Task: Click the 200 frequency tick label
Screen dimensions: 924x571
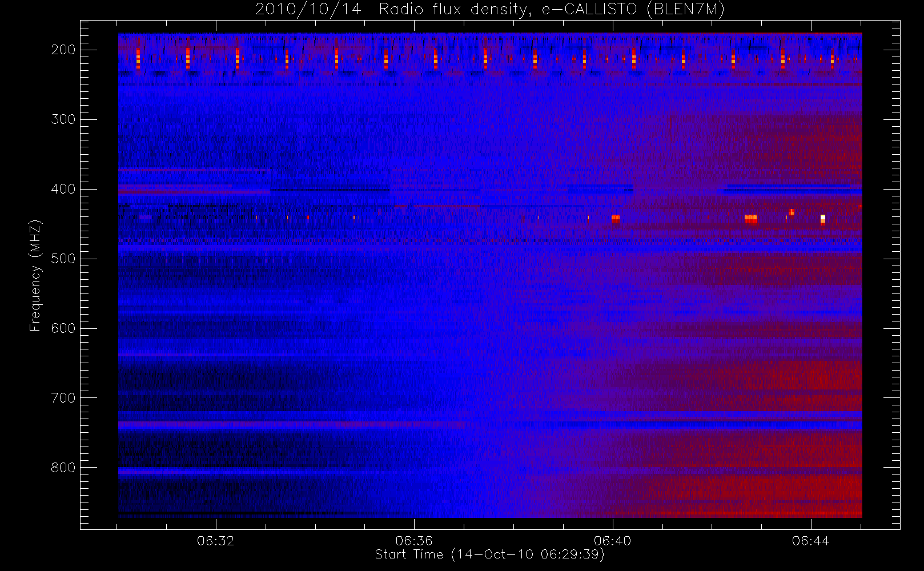Action: click(x=63, y=50)
